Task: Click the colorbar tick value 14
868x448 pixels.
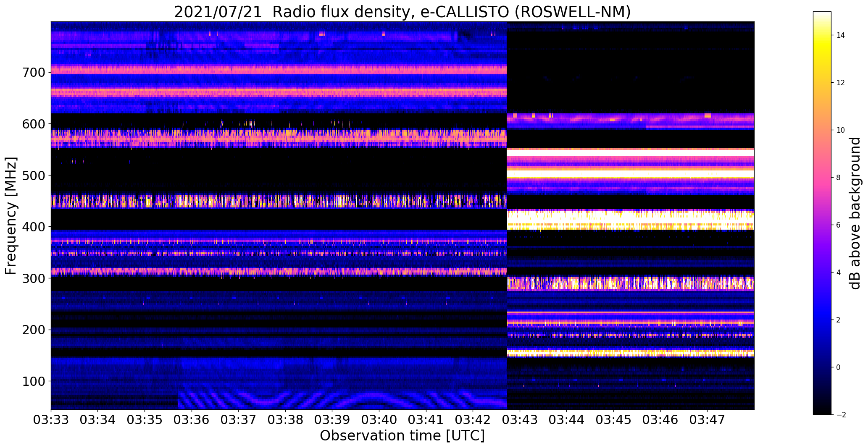Action: 840,35
